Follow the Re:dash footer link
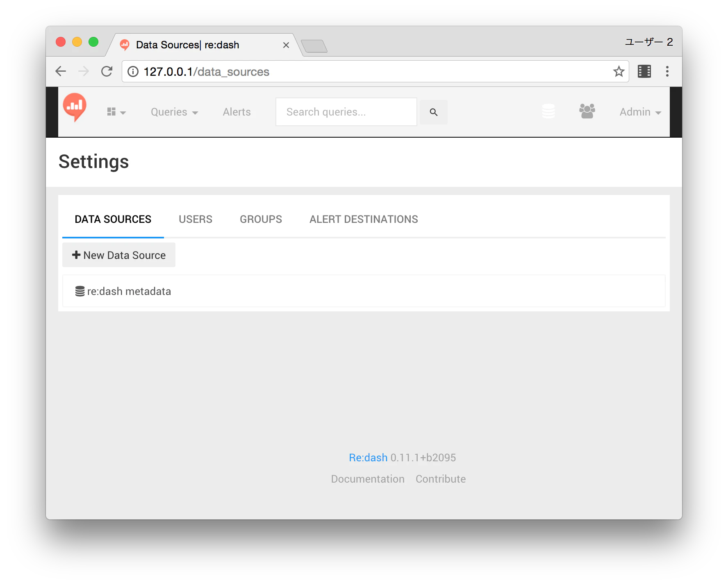The height and width of the screenshot is (585, 728). click(368, 458)
